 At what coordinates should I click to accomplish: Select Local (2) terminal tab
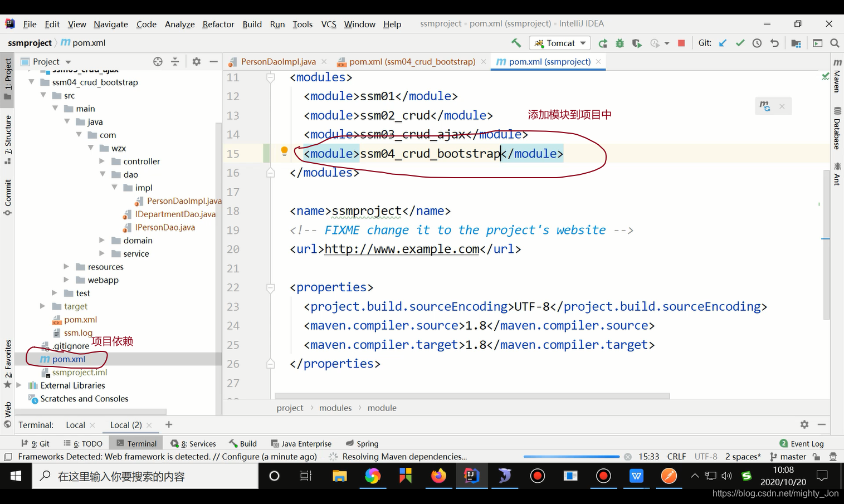pos(126,425)
